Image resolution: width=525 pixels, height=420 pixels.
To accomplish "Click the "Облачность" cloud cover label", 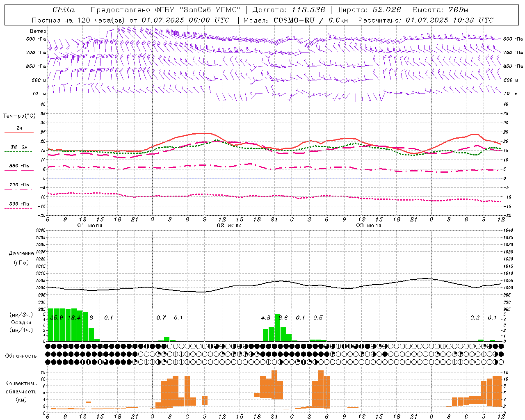I will (21, 356).
